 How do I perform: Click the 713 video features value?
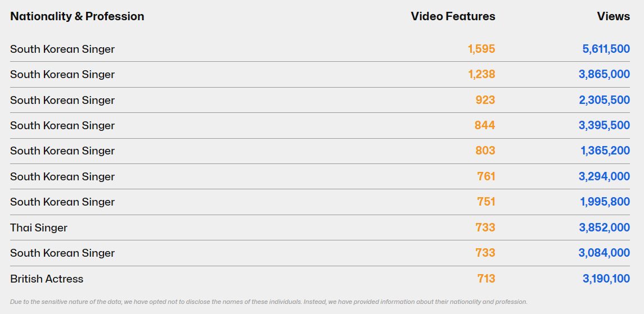pyautogui.click(x=486, y=279)
